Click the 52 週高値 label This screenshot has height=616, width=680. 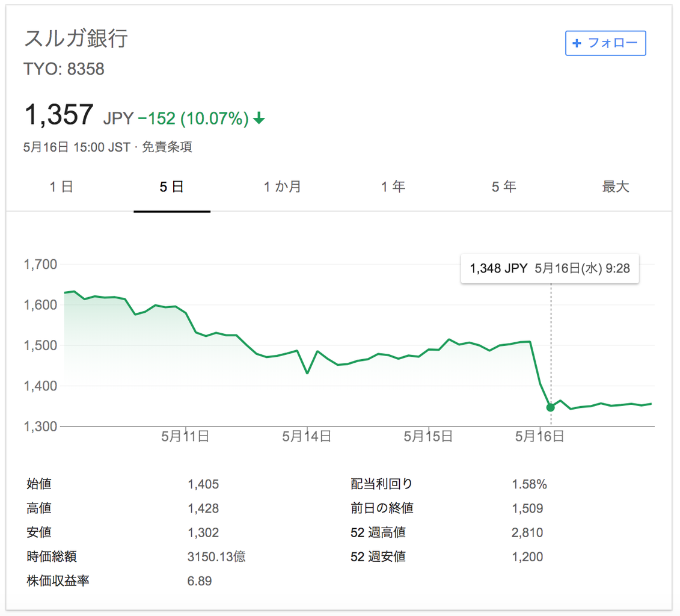[x=378, y=532]
